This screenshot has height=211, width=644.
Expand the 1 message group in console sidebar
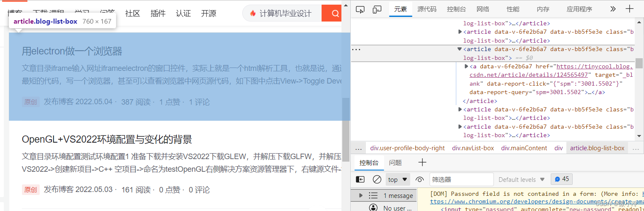pos(361,195)
